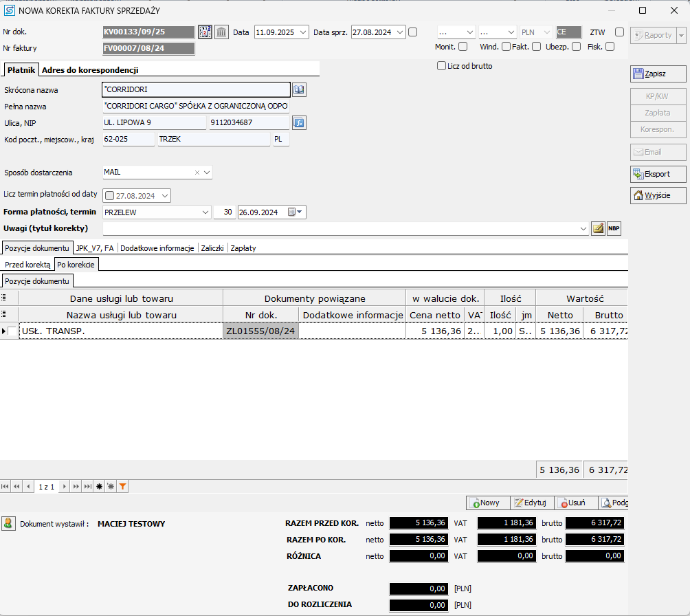Viewport: 690px width, 616px height.
Task: Click the NIP verification icon
Action: click(x=299, y=123)
